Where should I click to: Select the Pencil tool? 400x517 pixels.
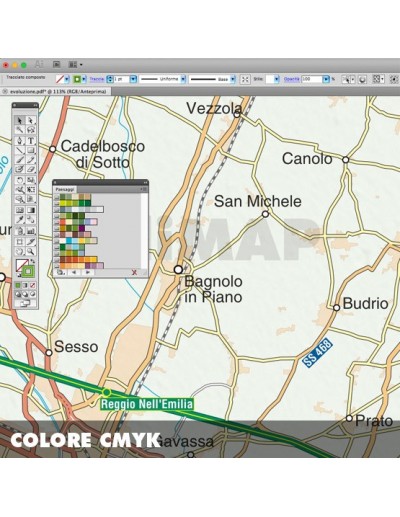click(x=31, y=160)
